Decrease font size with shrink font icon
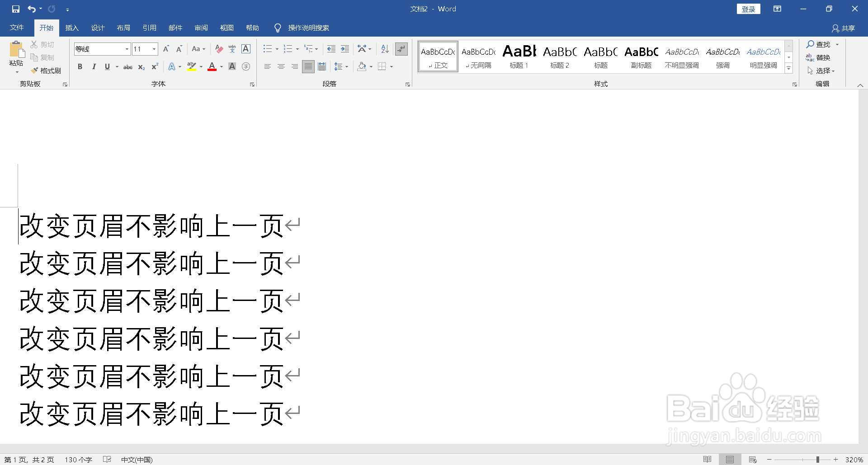868x465 pixels. click(x=179, y=49)
